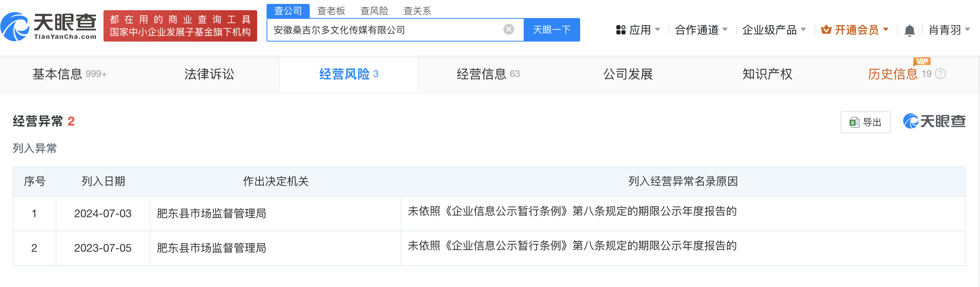Expand the 合作通道 dropdown
980x287 pixels.
coord(701,30)
